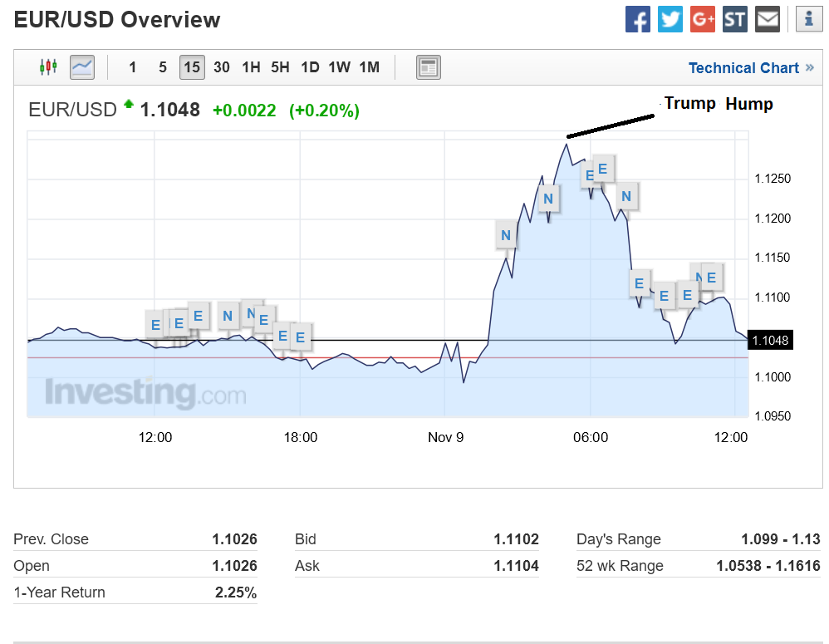Switch to 1H timeframe

pyautogui.click(x=251, y=67)
